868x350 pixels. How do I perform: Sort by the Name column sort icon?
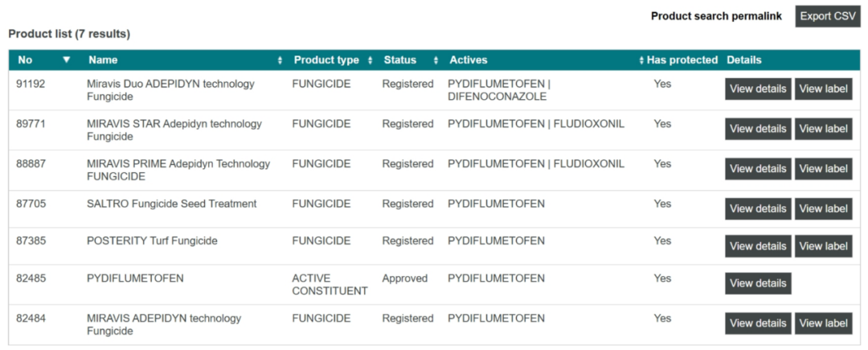(x=280, y=60)
